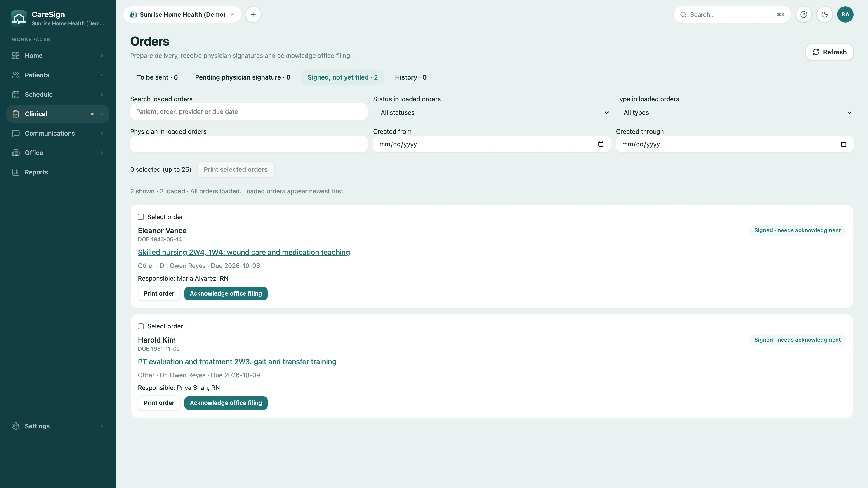Screen dimensions: 868x488
Task: Click the Communications chat bubble icon
Action: (x=16, y=133)
